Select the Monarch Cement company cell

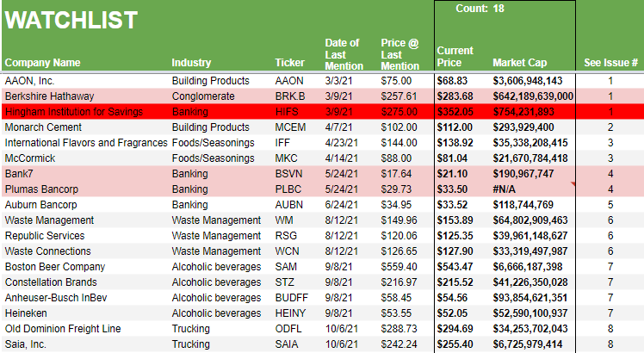tap(43, 127)
